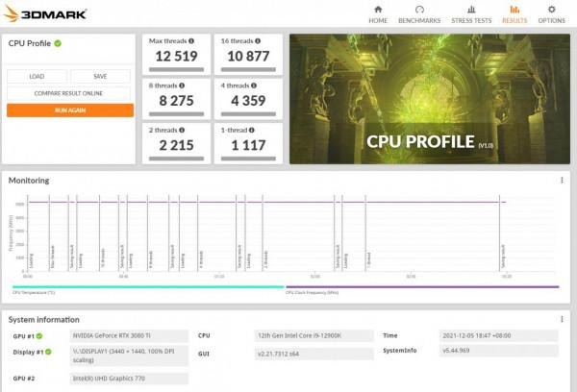This screenshot has width=577, height=392.
Task: Toggle the CPU Clock Frequency legend line
Action: [422, 287]
